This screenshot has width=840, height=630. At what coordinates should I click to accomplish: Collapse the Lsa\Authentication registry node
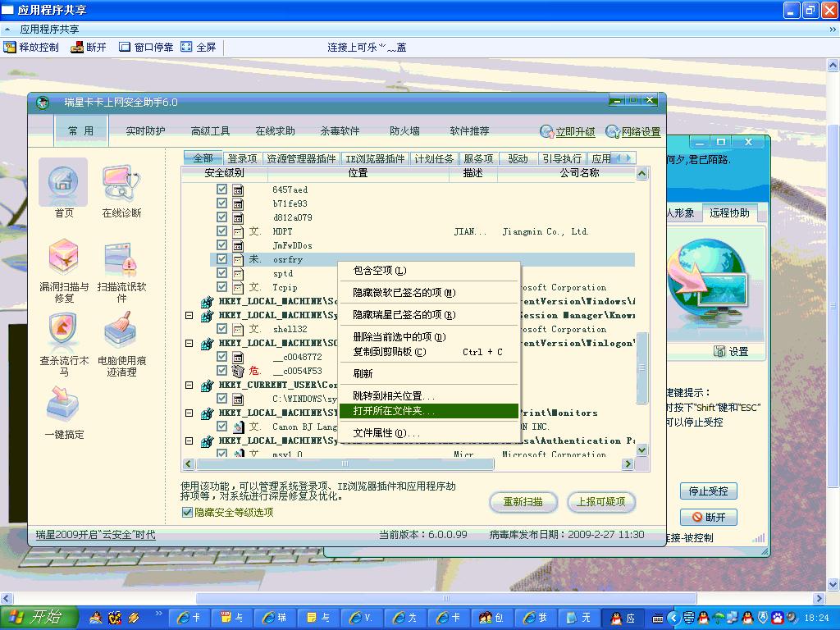(189, 441)
